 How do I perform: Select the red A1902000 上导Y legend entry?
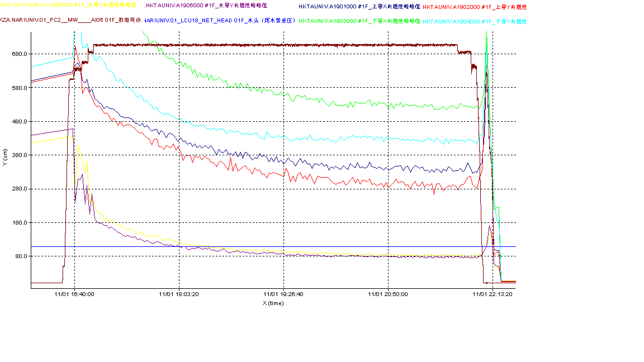474,7
